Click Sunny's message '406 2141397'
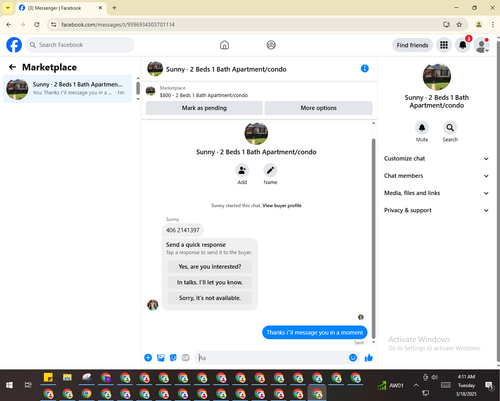This screenshot has width=500, height=401. click(x=183, y=230)
